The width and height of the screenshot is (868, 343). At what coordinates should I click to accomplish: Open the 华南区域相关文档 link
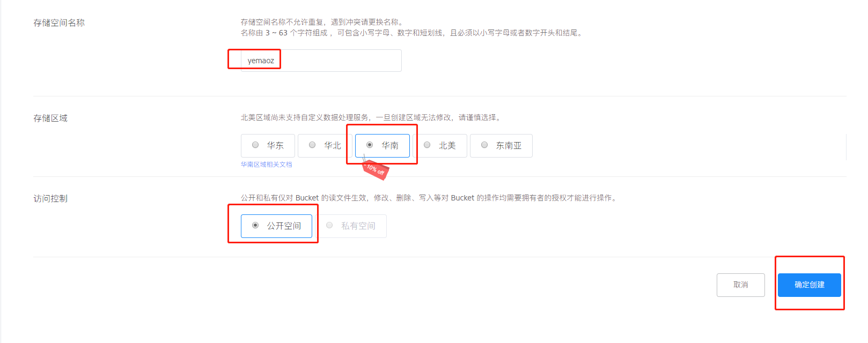[267, 165]
